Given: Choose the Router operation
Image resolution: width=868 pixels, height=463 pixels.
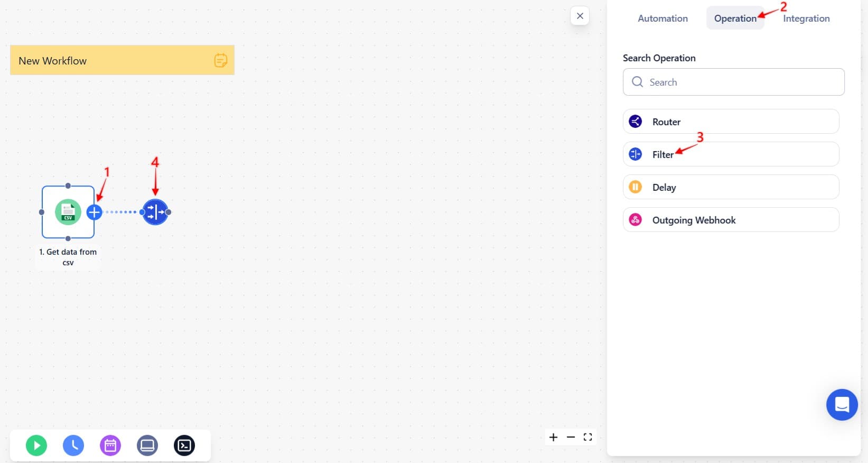Looking at the screenshot, I should tap(731, 122).
